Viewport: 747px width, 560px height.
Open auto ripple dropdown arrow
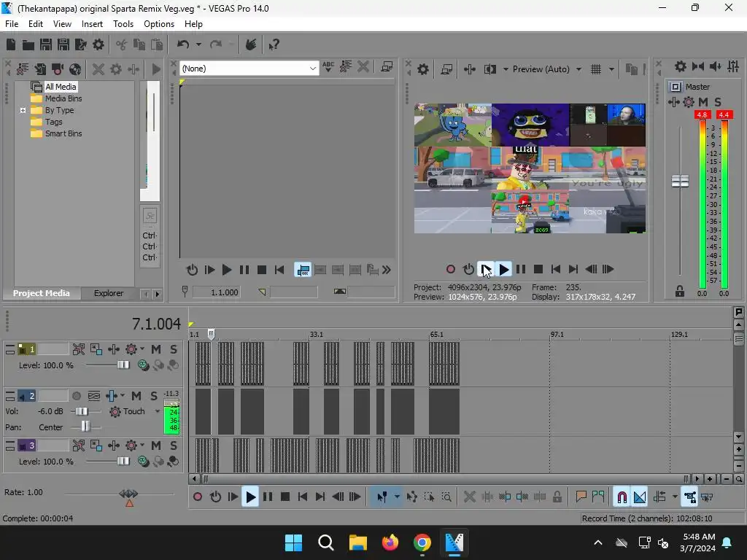click(x=675, y=497)
